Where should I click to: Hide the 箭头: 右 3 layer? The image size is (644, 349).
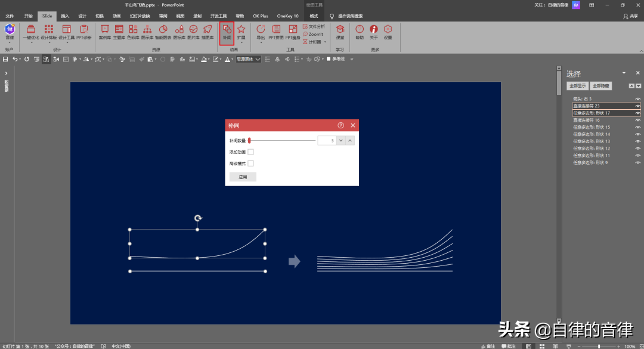(x=637, y=99)
